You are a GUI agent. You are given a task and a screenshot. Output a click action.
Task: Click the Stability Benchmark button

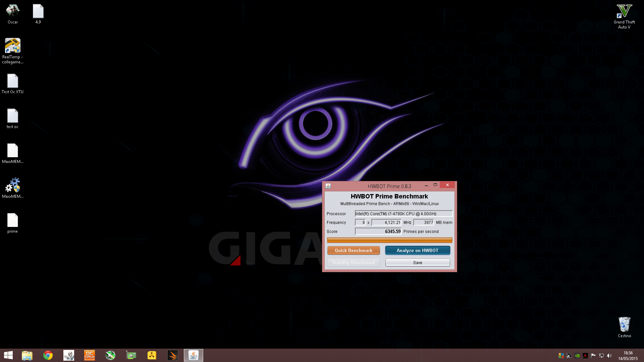coord(354,262)
